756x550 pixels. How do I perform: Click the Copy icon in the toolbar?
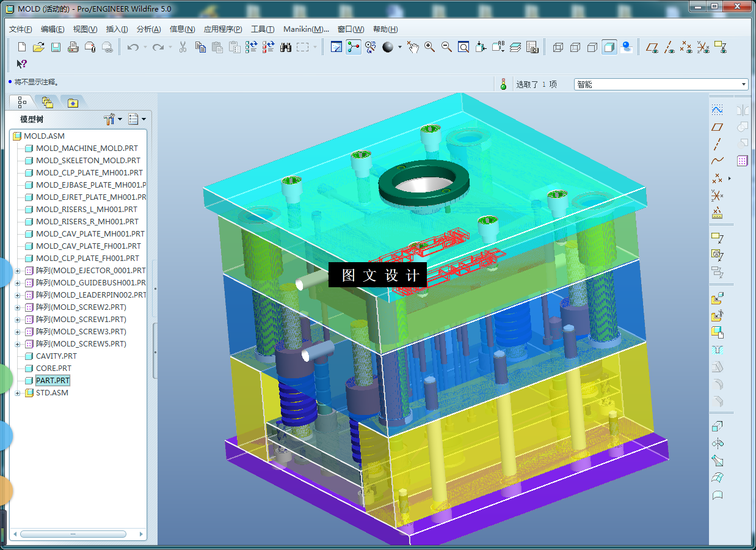[200, 47]
